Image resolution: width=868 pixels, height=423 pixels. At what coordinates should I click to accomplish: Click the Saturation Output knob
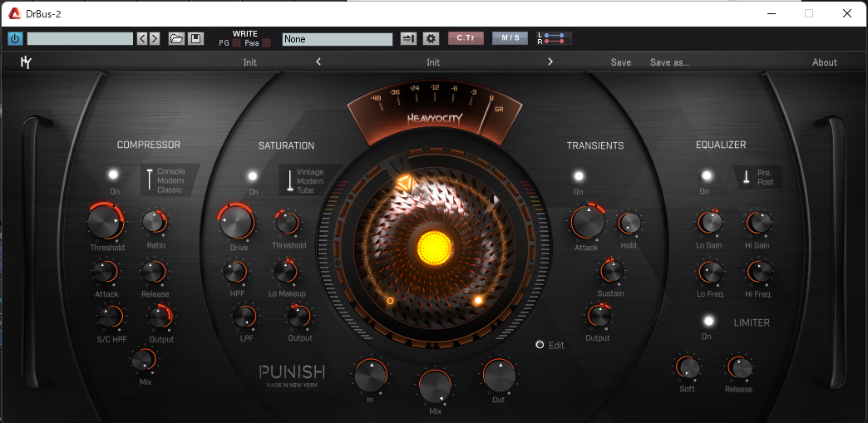click(x=299, y=316)
